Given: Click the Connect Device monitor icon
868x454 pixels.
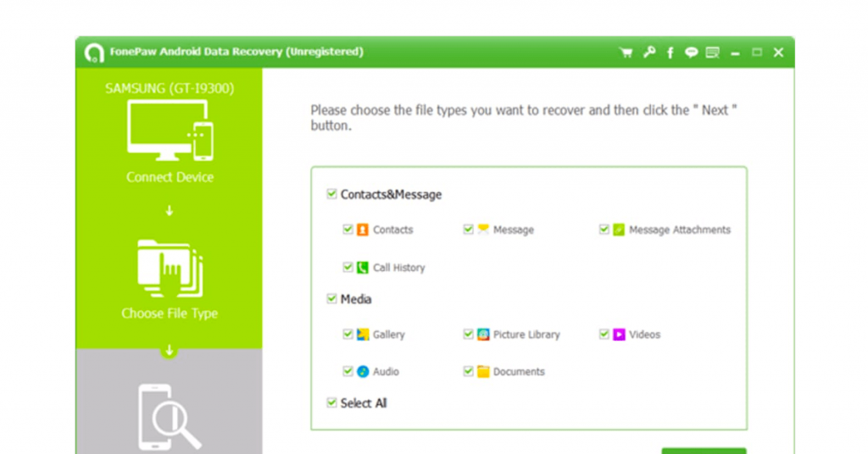Looking at the screenshot, I should pos(170,130).
